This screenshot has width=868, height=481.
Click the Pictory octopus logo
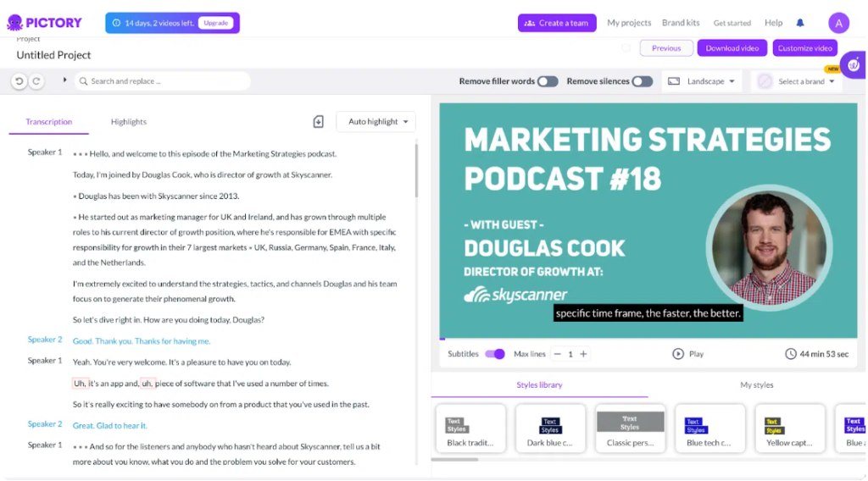click(14, 23)
